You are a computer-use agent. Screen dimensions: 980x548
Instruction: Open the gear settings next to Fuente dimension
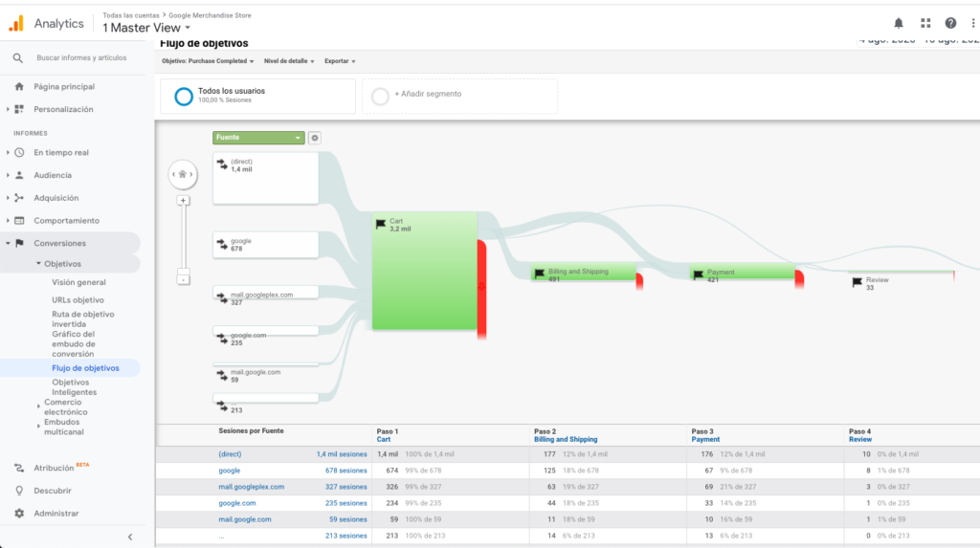tap(314, 138)
